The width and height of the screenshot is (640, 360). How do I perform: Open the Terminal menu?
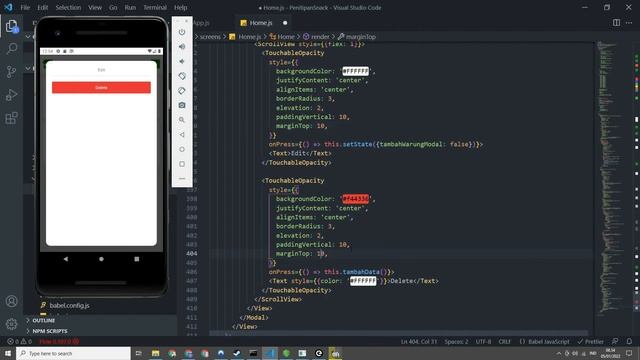[x=155, y=7]
